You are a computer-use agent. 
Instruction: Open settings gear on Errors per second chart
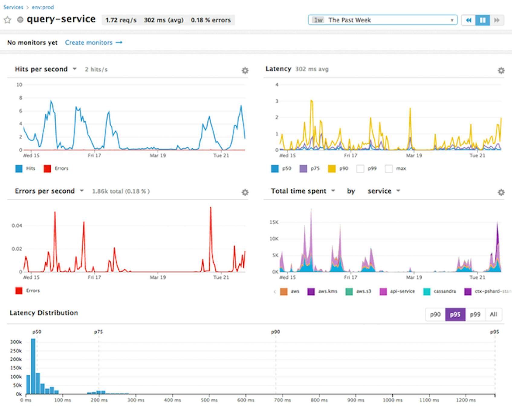245,192
